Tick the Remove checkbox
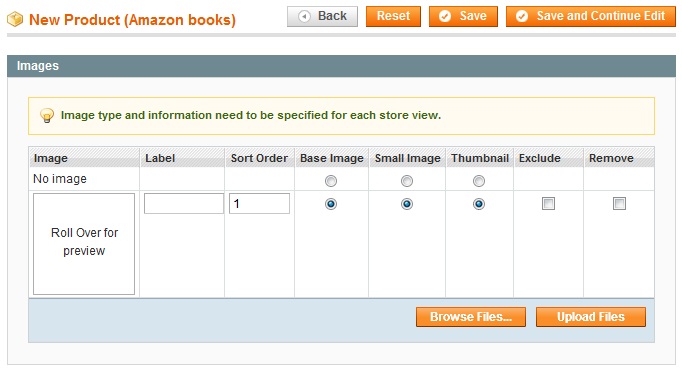682x370 pixels. coord(619,203)
